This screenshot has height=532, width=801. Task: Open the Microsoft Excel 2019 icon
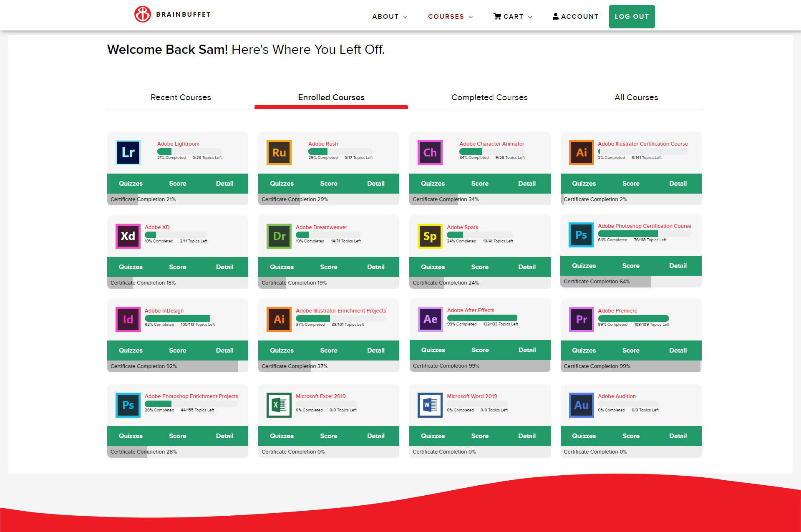(x=279, y=405)
